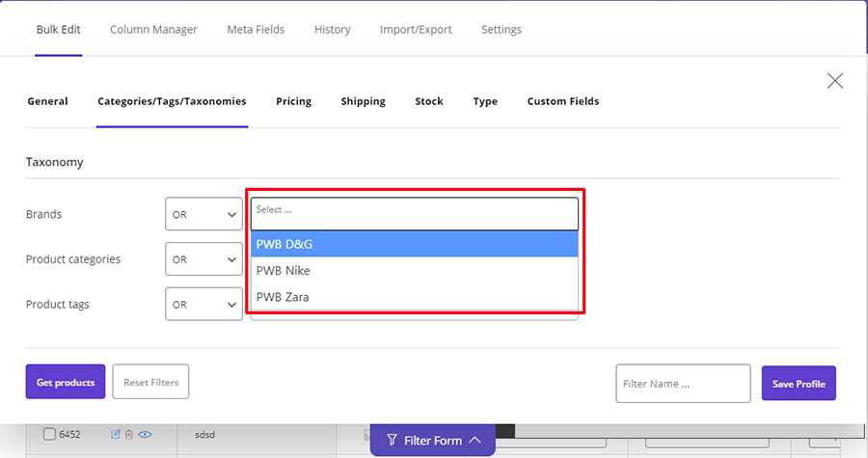
Task: Switch to the Shipping filter tab
Action: (x=364, y=101)
